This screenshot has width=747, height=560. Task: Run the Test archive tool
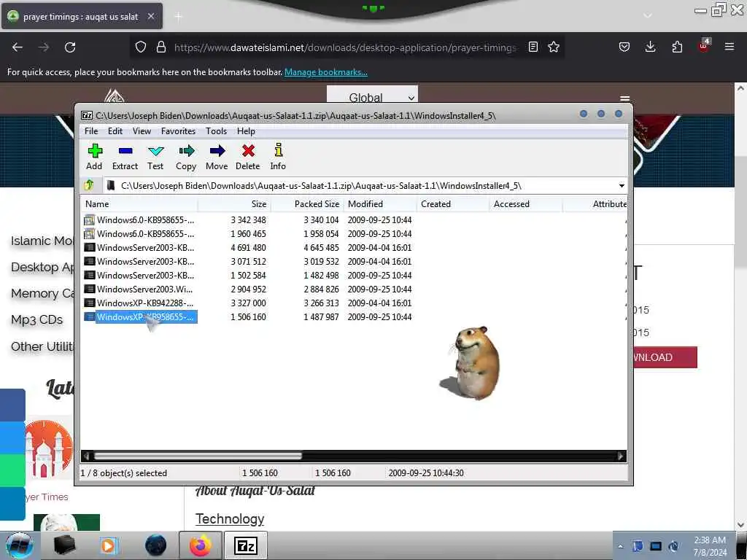pos(155,157)
